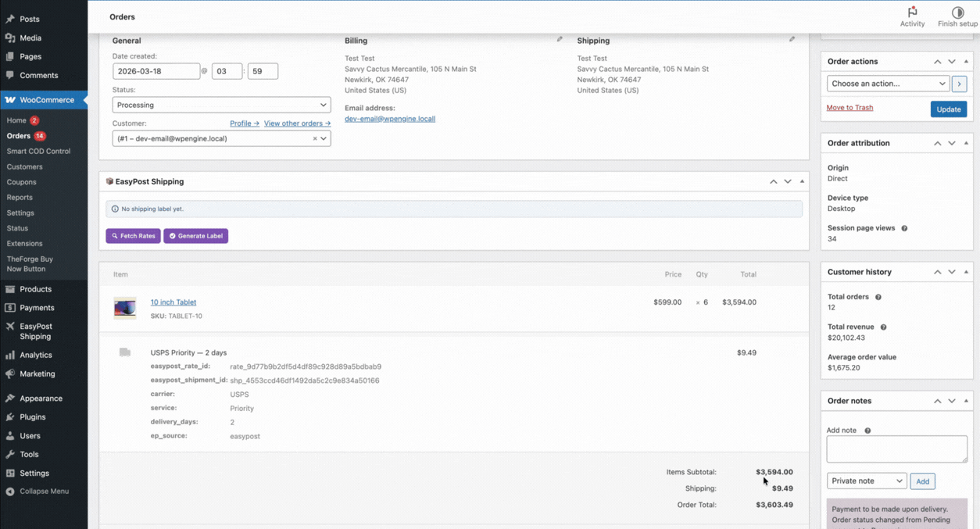
Task: Click the EasyPost package icon in shipping panel
Action: [x=110, y=181]
